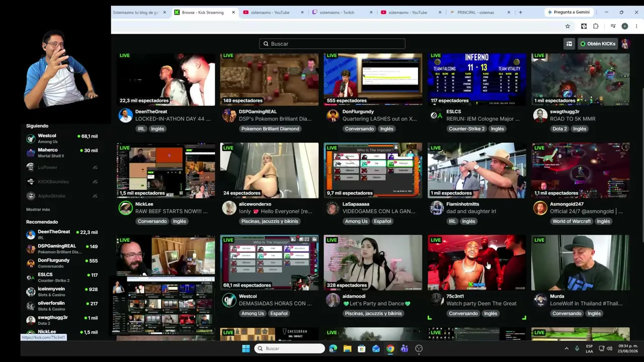Image resolution: width=644 pixels, height=362 pixels.
Task: Click the AlphaStroke avatar in the sidebar
Action: point(31,196)
